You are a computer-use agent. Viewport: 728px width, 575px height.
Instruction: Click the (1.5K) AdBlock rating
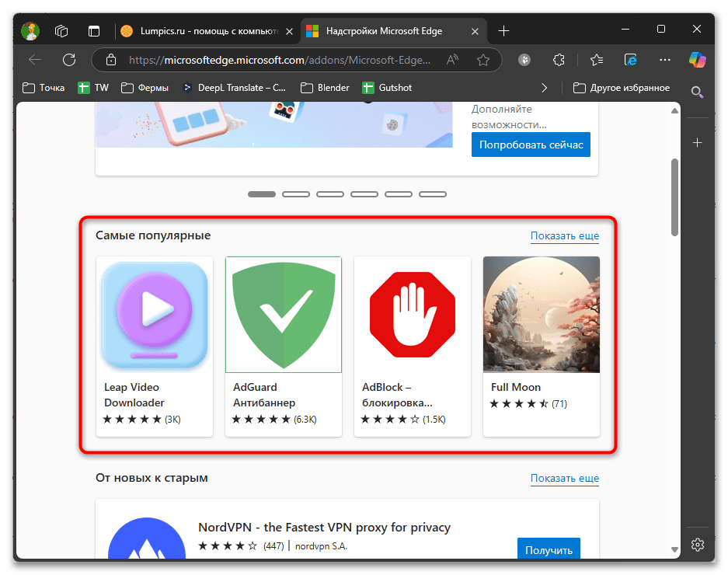click(x=434, y=420)
